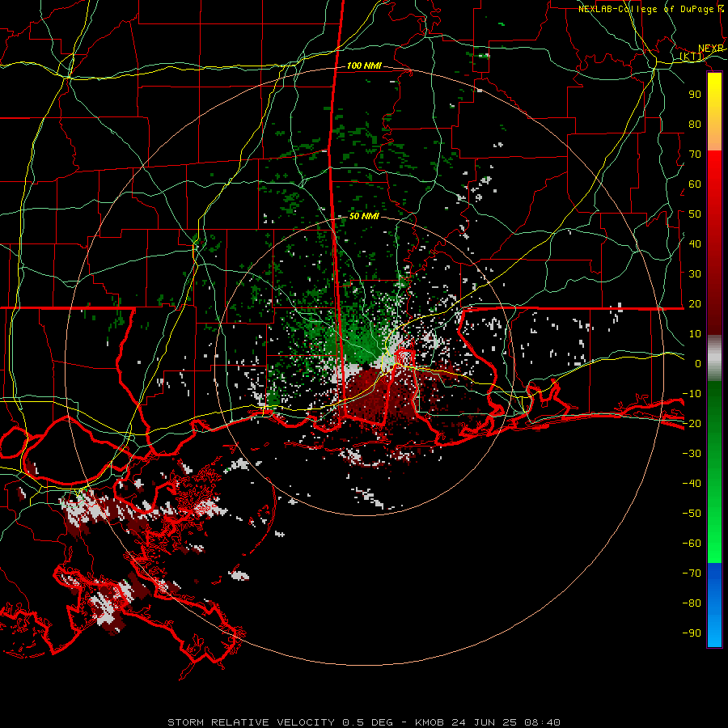Click the 50 NMI range ring label
This screenshot has height=728, width=728.
coord(364,216)
